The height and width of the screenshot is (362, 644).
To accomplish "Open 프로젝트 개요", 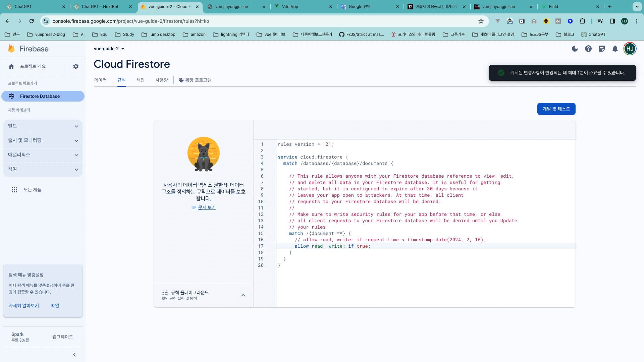I will click(33, 66).
